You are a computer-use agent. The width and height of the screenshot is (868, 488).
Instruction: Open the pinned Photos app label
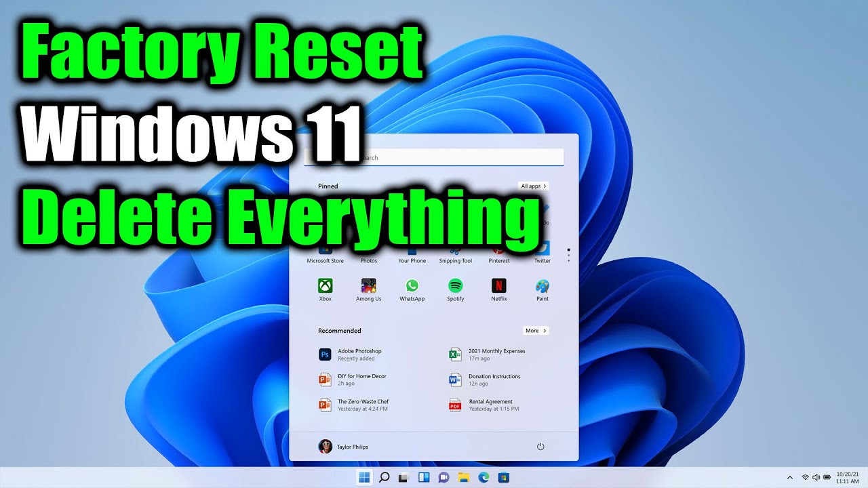pyautogui.click(x=369, y=261)
